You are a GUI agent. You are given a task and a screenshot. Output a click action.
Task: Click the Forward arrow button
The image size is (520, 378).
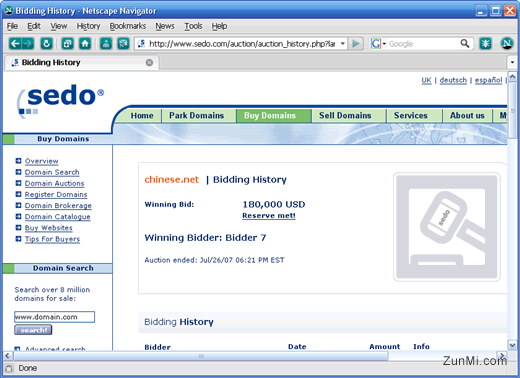click(x=28, y=43)
